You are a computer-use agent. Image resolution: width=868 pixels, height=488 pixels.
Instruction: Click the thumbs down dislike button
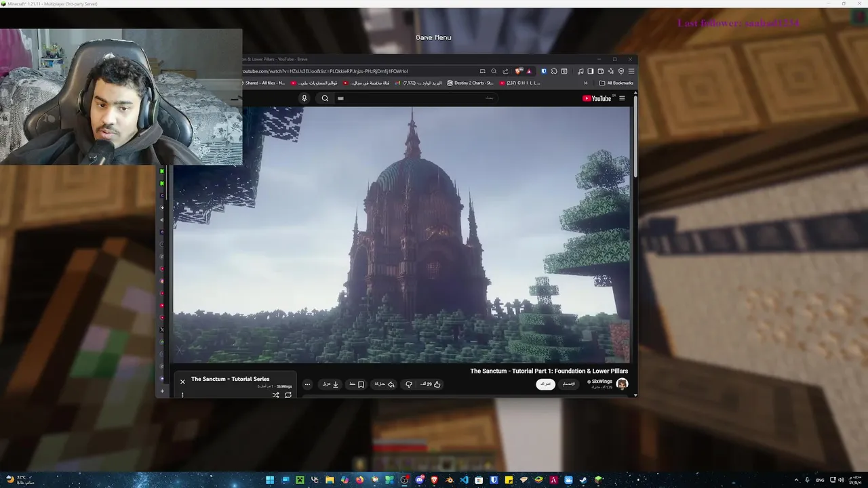(x=409, y=384)
